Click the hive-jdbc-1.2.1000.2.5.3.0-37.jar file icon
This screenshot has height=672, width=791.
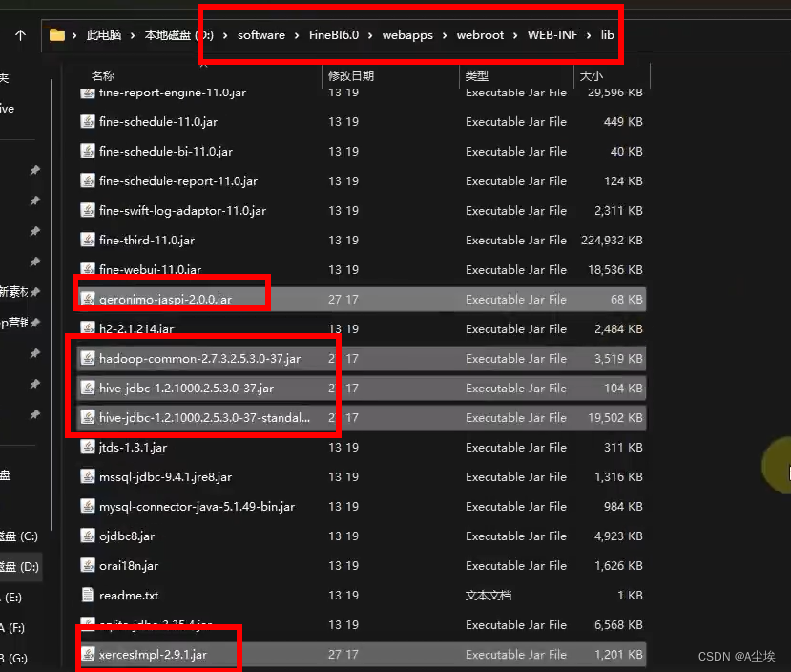click(88, 388)
